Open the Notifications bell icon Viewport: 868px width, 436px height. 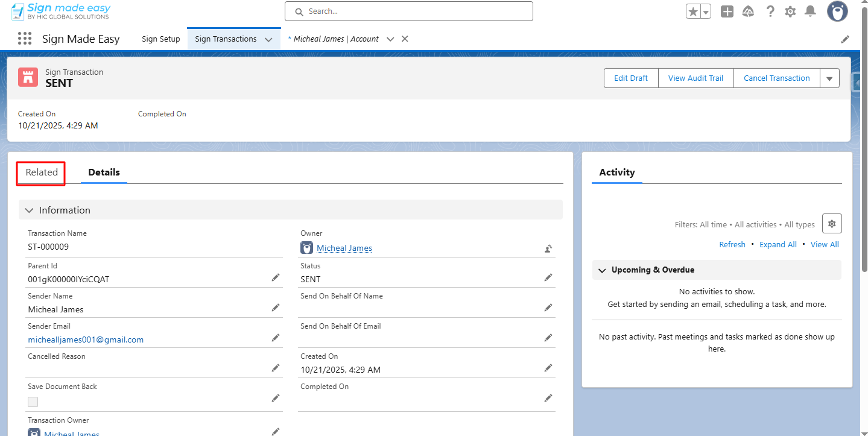click(x=810, y=11)
